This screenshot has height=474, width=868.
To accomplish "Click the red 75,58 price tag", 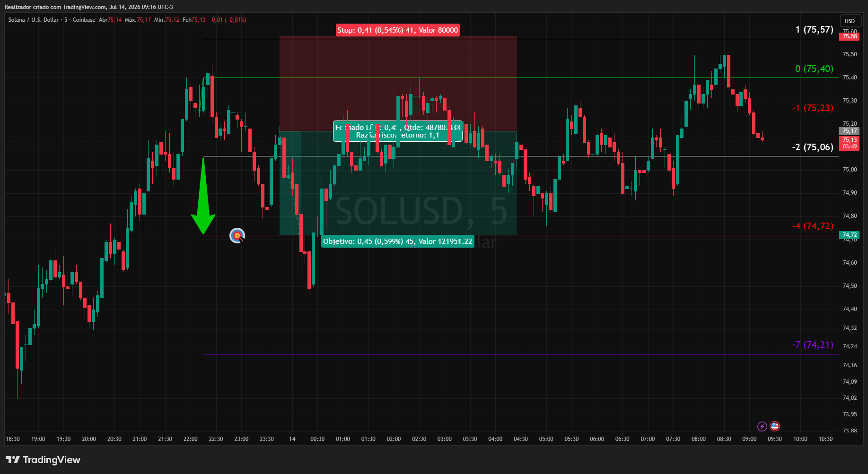I will pos(850,36).
